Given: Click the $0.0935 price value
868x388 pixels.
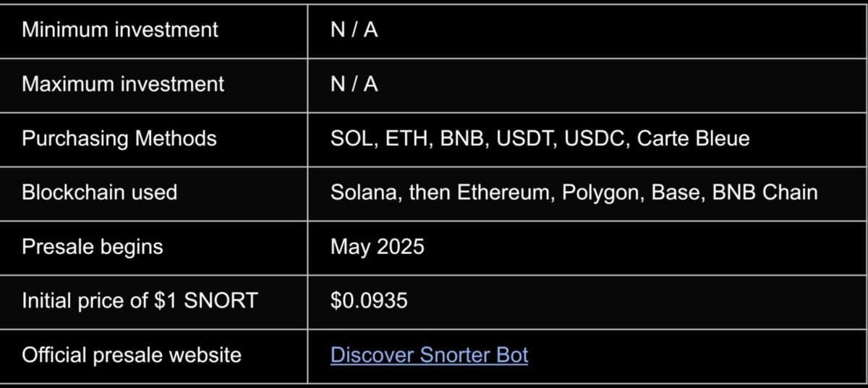Looking at the screenshot, I should [x=369, y=301].
